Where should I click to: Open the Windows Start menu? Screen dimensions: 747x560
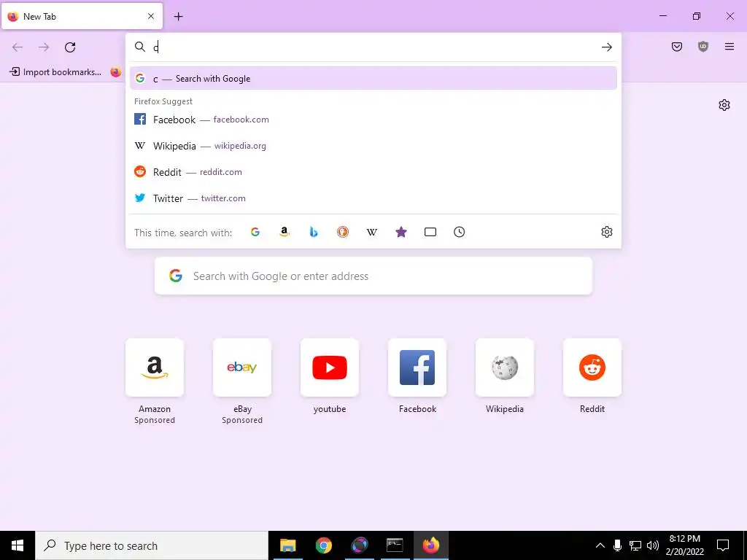(18, 545)
